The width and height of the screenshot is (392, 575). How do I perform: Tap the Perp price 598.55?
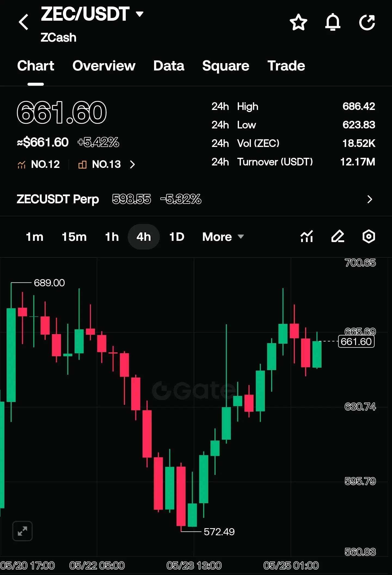pos(131,199)
